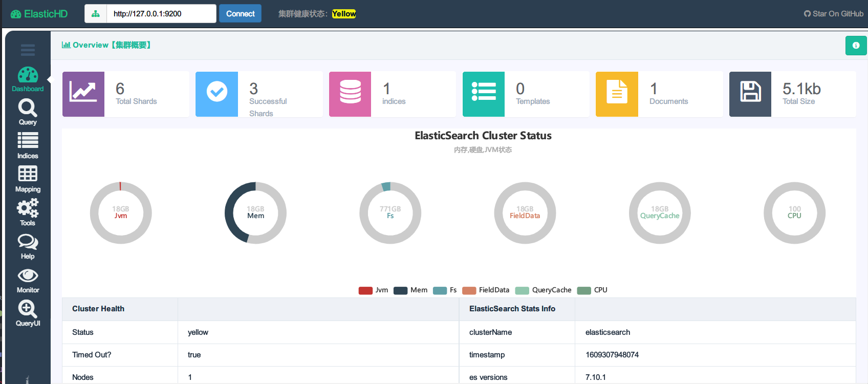The image size is (868, 384).
Task: Click the Documents file icon
Action: pyautogui.click(x=617, y=94)
